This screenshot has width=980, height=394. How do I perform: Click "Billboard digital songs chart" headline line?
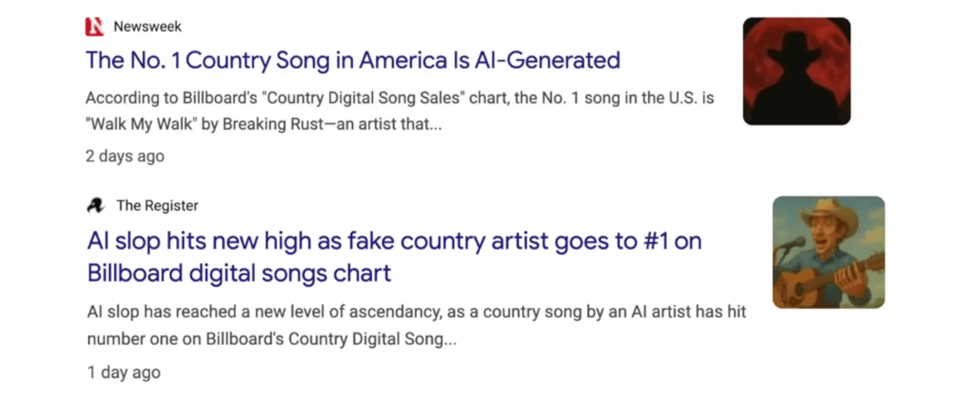pyautogui.click(x=239, y=272)
